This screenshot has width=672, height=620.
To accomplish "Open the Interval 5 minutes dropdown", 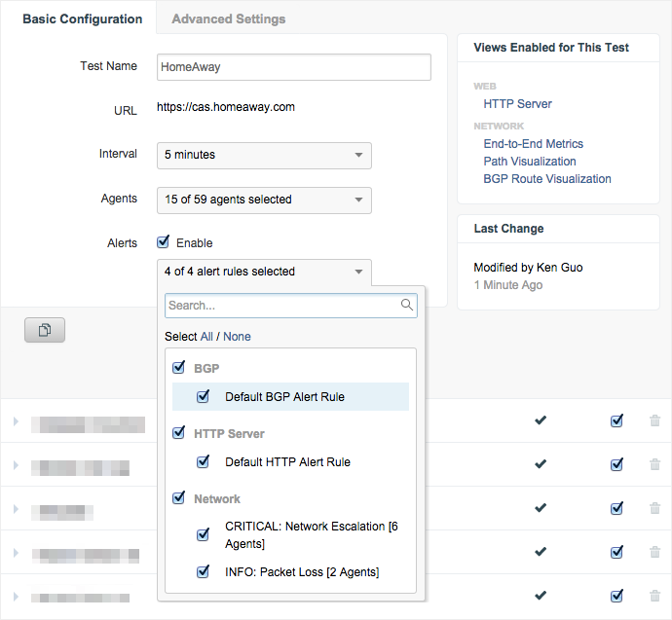I will (264, 155).
